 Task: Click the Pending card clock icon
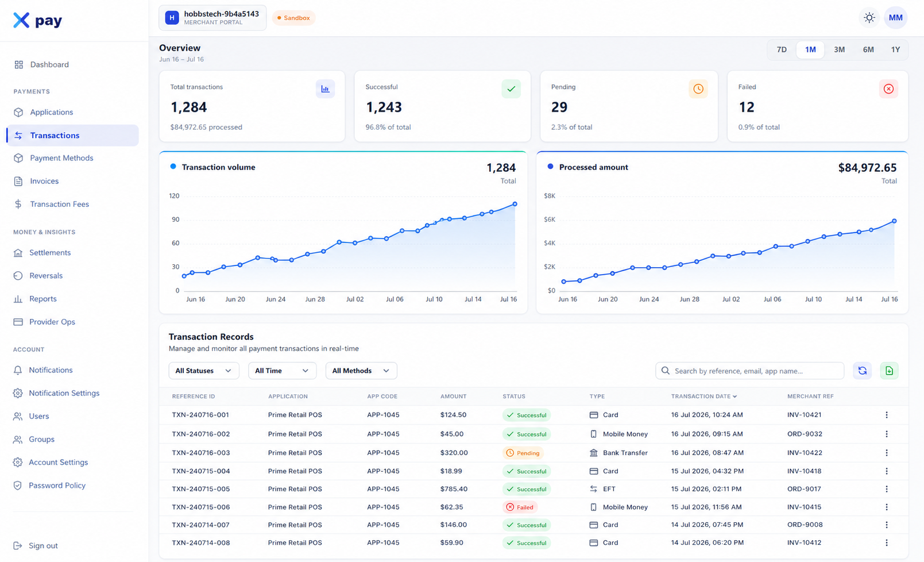tap(698, 88)
